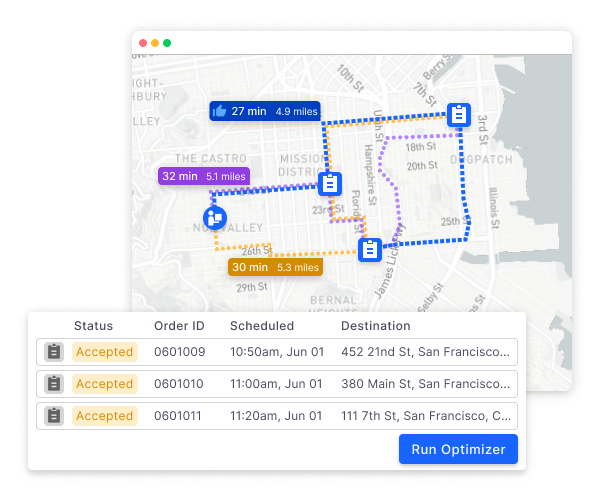The image size is (600, 500).
Task: Click the thumbs-up icon on the 27 min route
Action: (x=220, y=111)
